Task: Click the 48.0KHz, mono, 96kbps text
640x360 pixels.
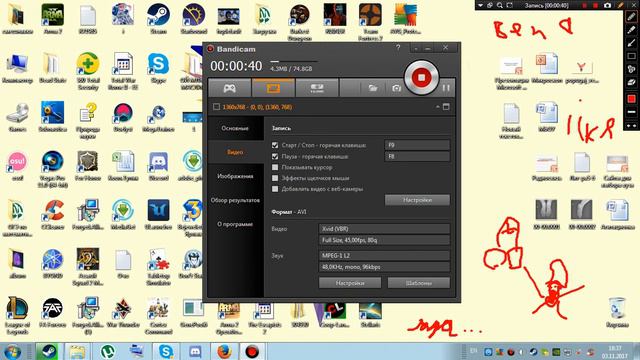Action: coord(351,267)
